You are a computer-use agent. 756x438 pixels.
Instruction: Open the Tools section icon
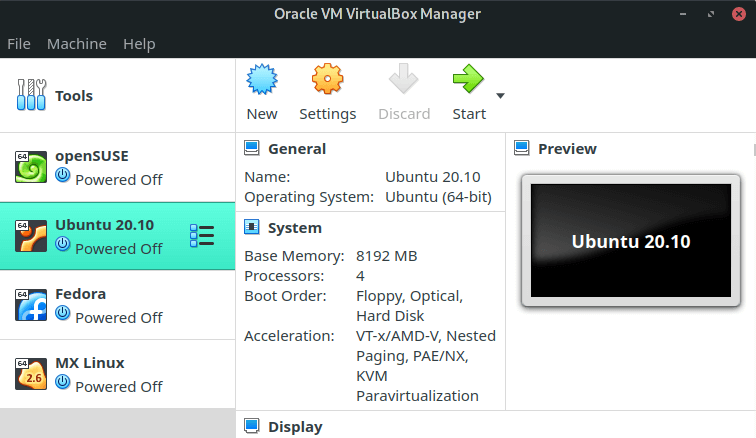coord(31,95)
